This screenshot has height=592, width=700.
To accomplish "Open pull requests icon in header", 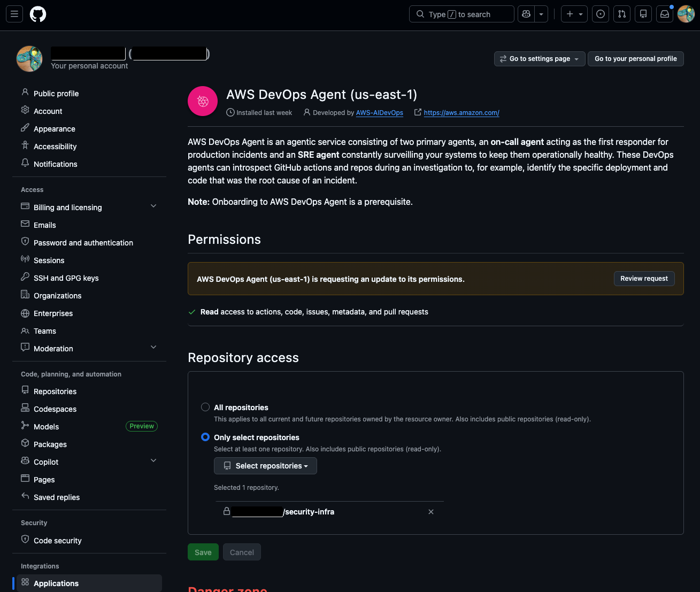I will [622, 14].
